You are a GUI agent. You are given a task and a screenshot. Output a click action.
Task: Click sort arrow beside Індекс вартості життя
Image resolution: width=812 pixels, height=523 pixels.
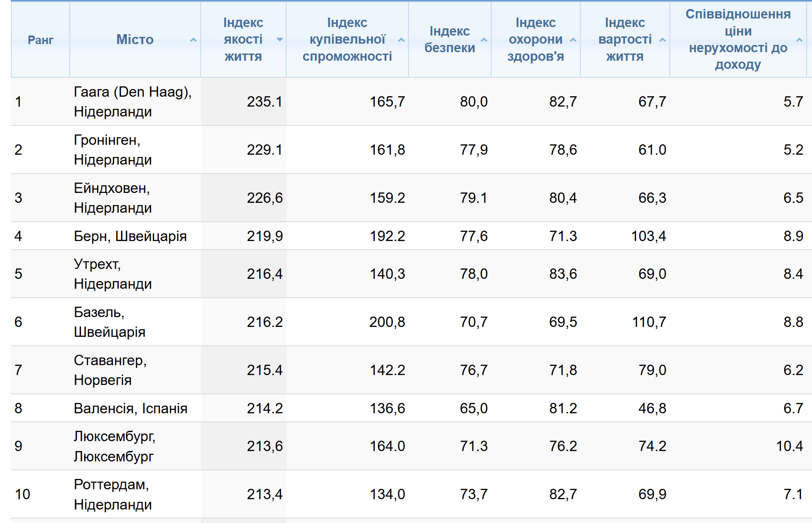point(663,40)
